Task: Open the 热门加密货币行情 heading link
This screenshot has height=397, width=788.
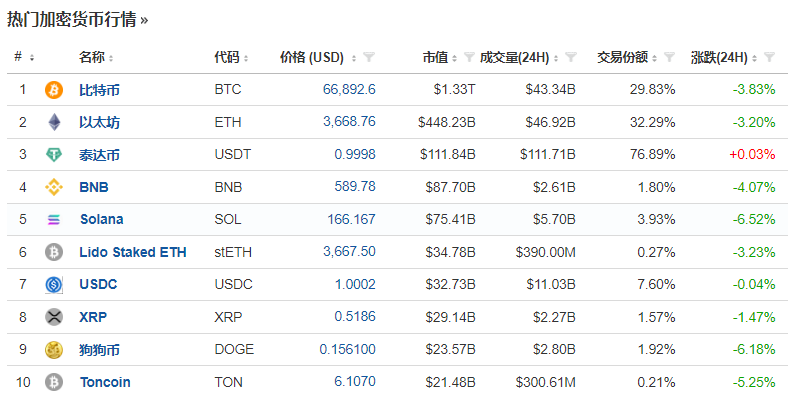Action: point(77,20)
